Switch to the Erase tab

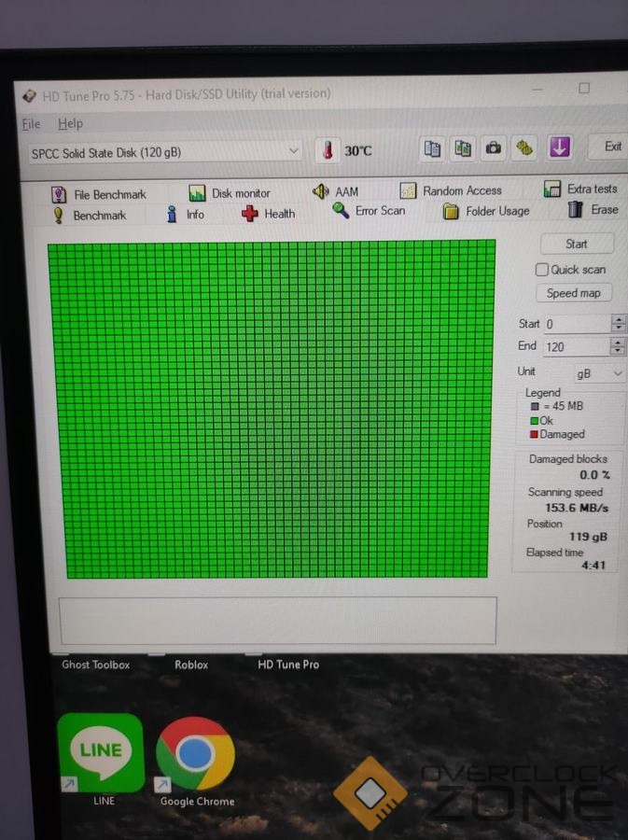pos(593,209)
